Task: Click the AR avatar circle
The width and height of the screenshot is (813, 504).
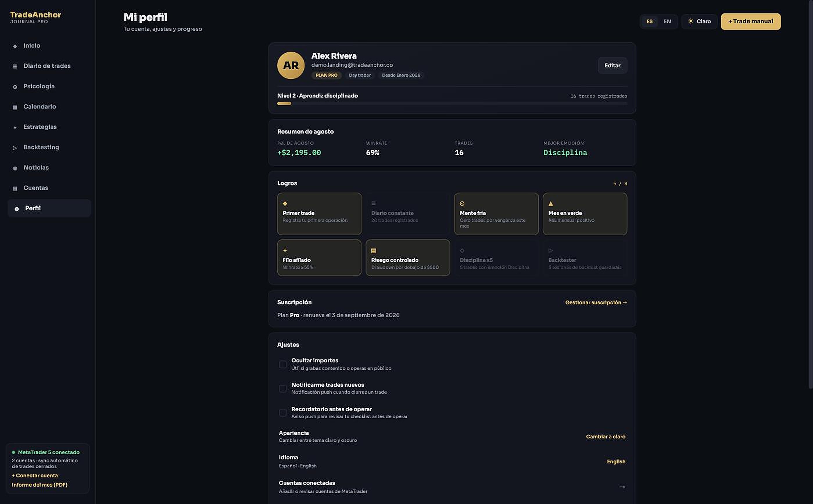Action: 291,65
